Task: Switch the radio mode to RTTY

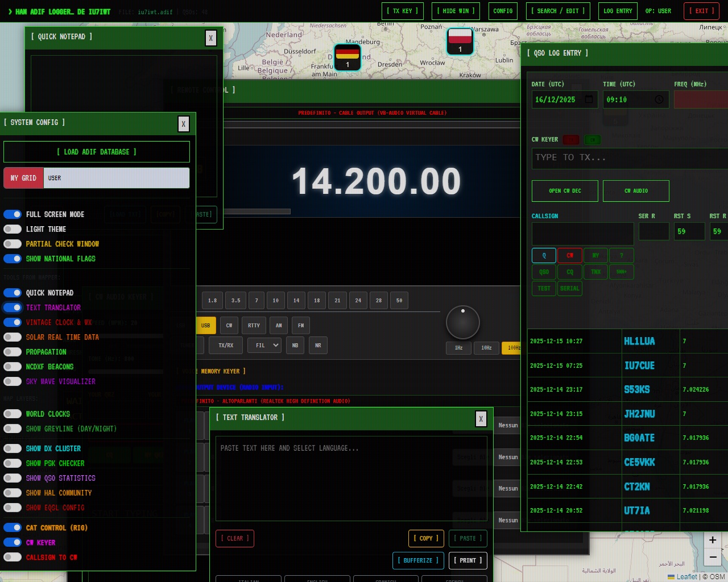Action: [x=254, y=326]
